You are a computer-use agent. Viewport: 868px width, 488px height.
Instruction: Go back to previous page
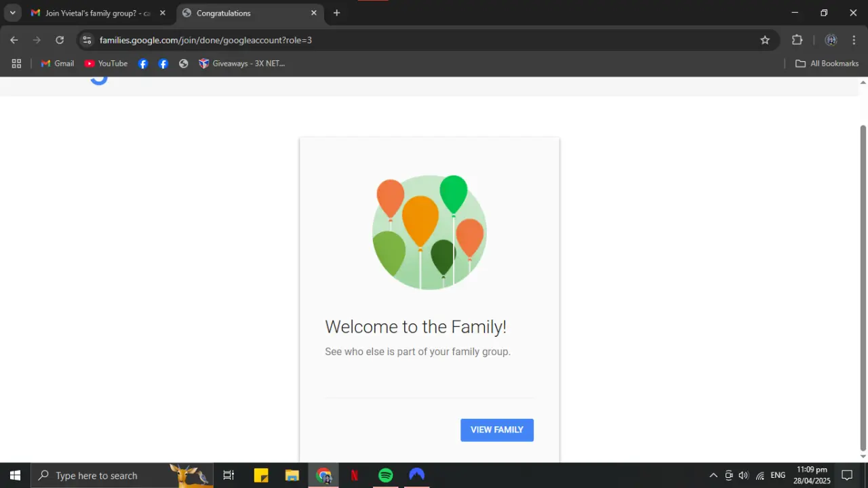pos(14,40)
